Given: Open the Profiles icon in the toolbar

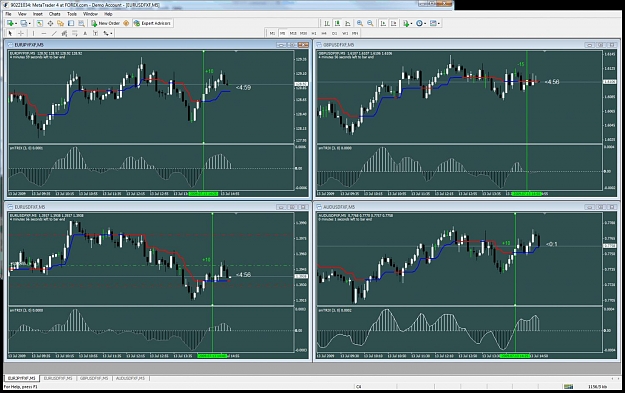Looking at the screenshot, I should 24,23.
